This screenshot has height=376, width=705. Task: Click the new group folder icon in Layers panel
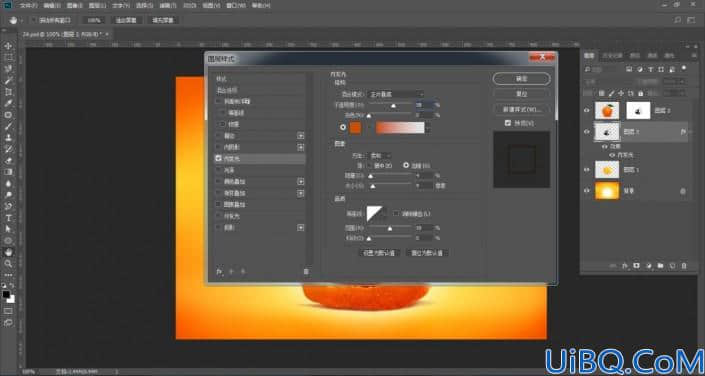(660, 266)
